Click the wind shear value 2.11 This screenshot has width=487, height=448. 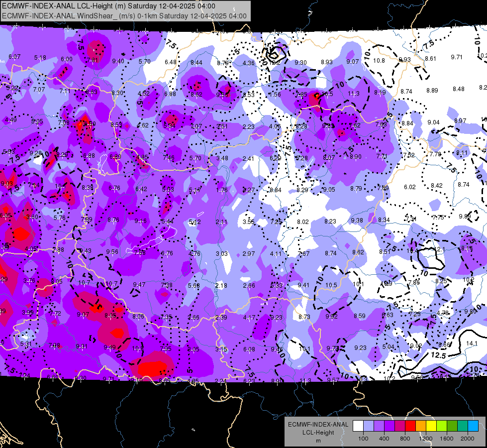pyautogui.click(x=221, y=222)
